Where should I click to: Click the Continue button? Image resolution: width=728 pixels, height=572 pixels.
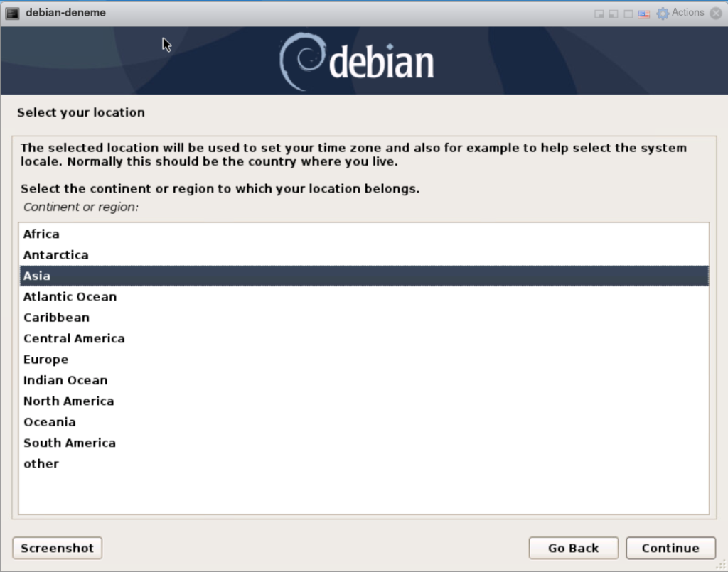click(670, 548)
